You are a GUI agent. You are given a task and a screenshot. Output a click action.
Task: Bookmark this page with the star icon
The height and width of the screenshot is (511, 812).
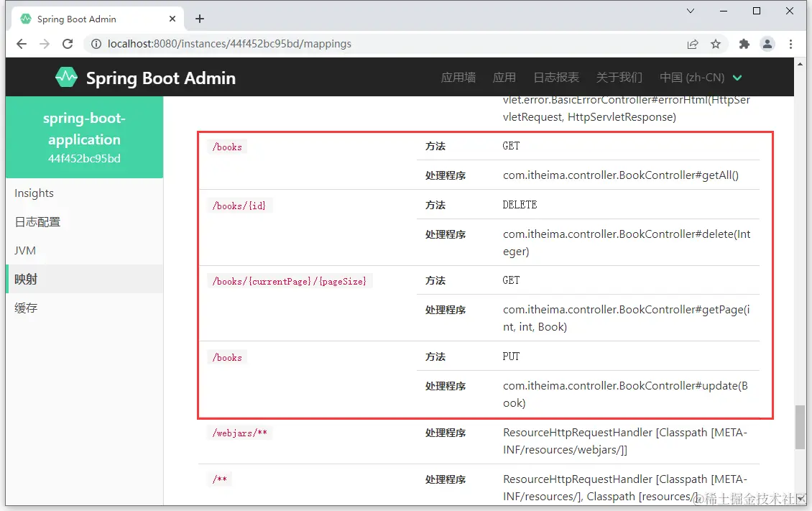[x=716, y=44]
